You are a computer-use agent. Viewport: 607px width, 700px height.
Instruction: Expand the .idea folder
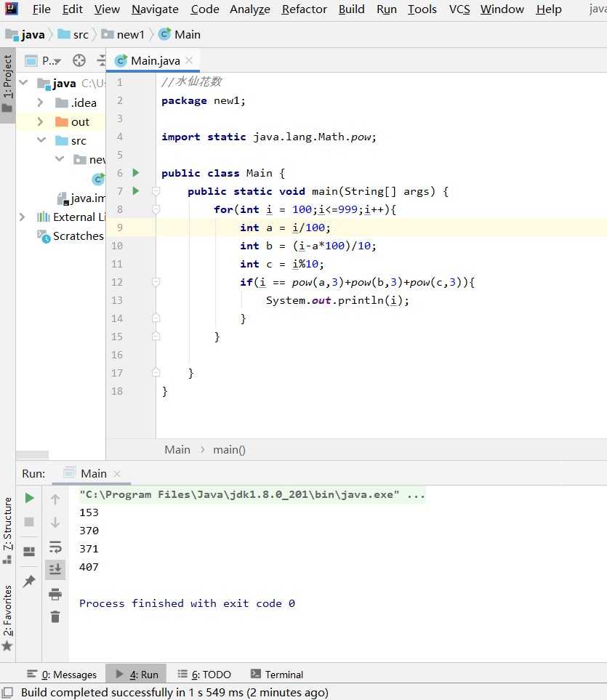[x=40, y=102]
